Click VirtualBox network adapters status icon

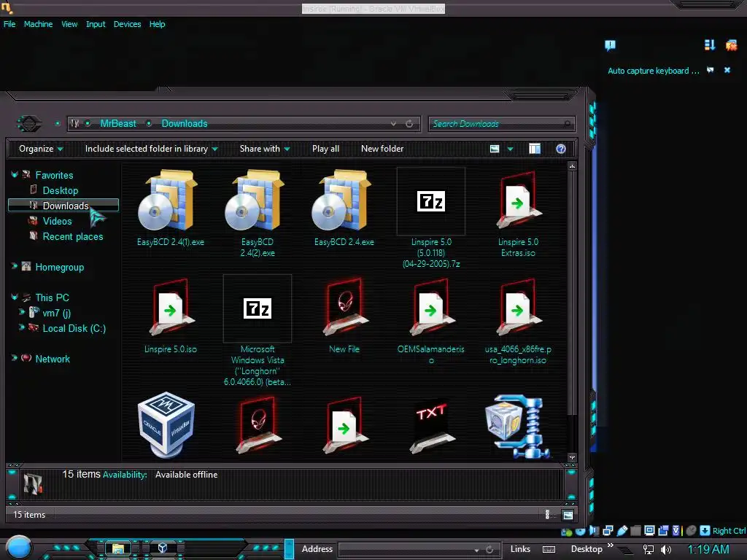point(608,531)
